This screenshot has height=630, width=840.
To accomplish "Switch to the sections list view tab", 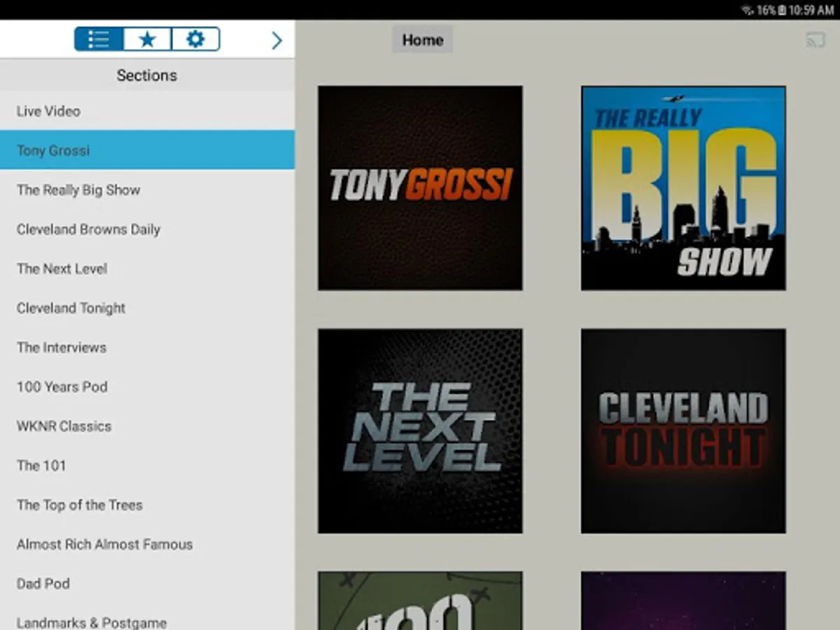I will pos(99,39).
